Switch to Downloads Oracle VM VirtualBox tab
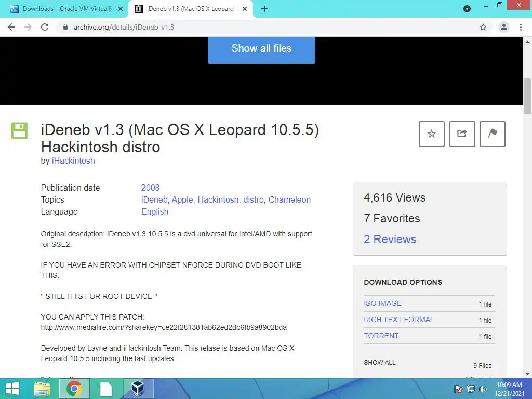Viewport: 532px width, 399px height. pyautogui.click(x=64, y=9)
